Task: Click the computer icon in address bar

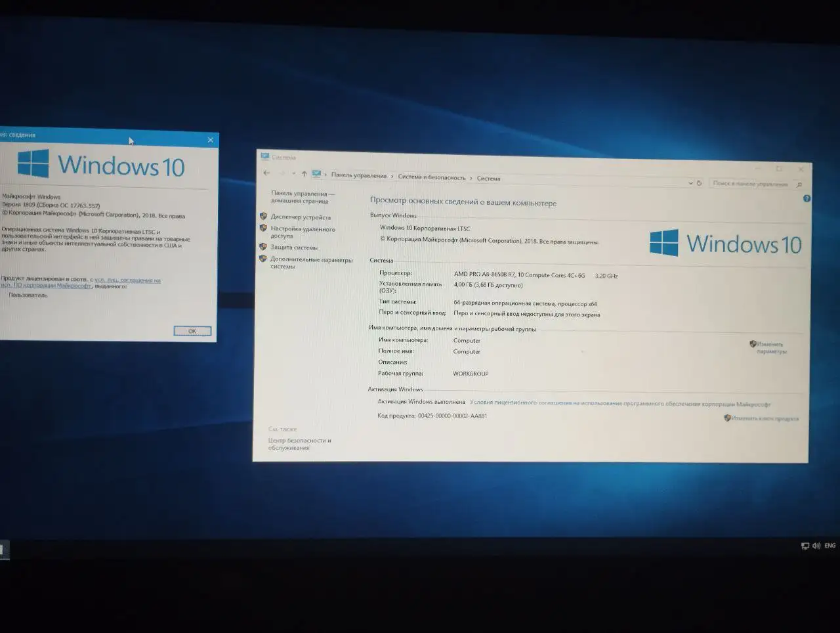Action: [317, 175]
